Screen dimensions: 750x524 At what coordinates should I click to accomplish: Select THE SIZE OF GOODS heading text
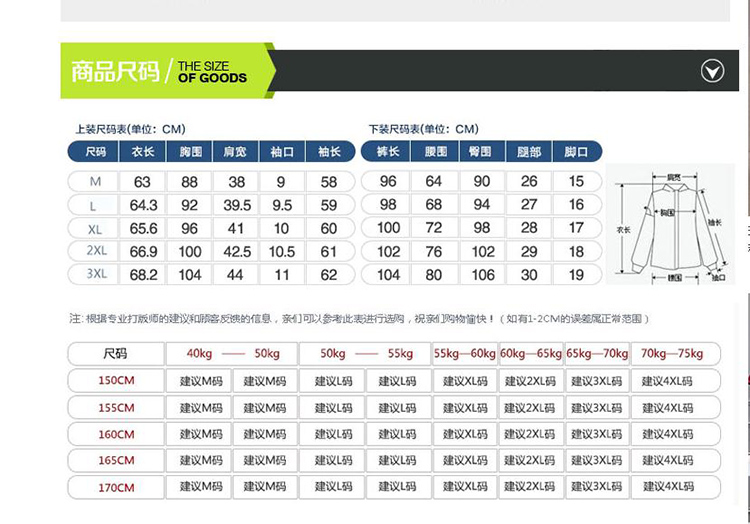(x=212, y=72)
